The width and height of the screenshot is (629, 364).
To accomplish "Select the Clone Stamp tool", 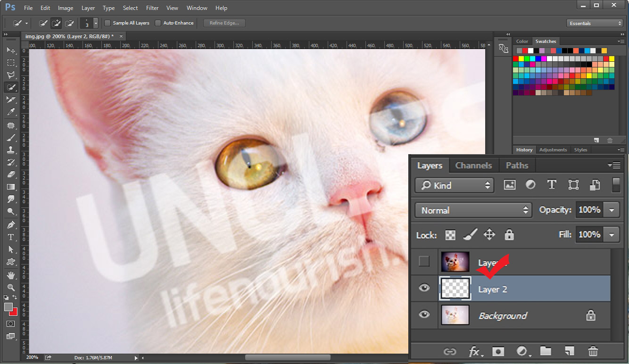I will [11, 150].
